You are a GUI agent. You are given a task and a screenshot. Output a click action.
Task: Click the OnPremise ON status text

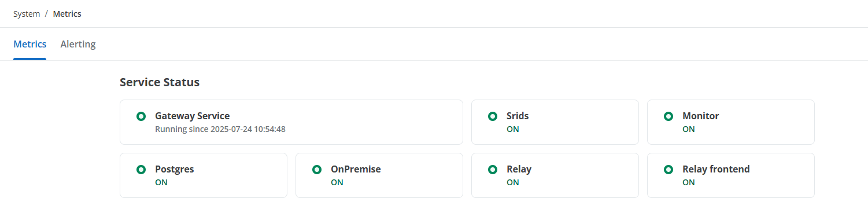click(337, 182)
